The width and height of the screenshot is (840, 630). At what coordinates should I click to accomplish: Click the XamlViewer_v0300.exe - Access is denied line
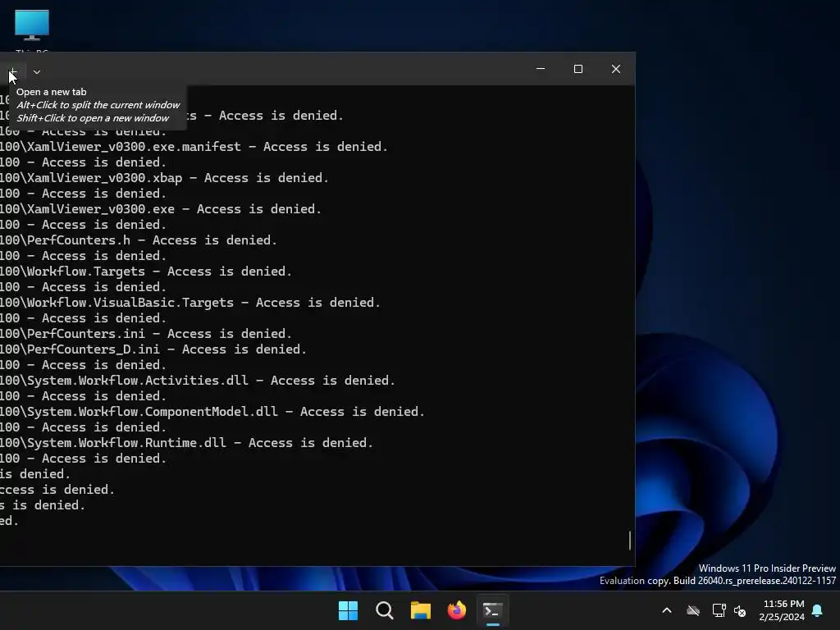click(x=161, y=209)
